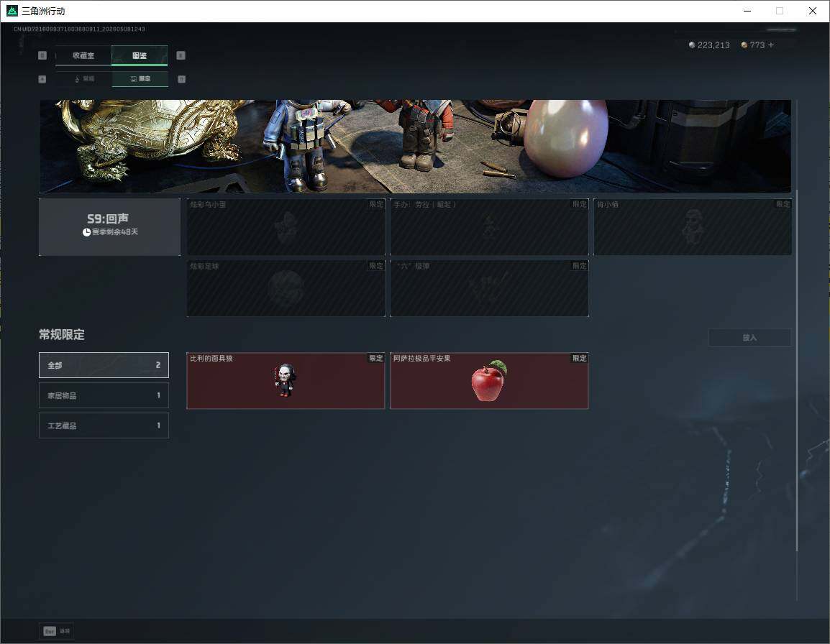Click 限定 tag on 阿萨拉极品平安果 card
Viewport: 830px width, 644px height.
pyautogui.click(x=579, y=358)
